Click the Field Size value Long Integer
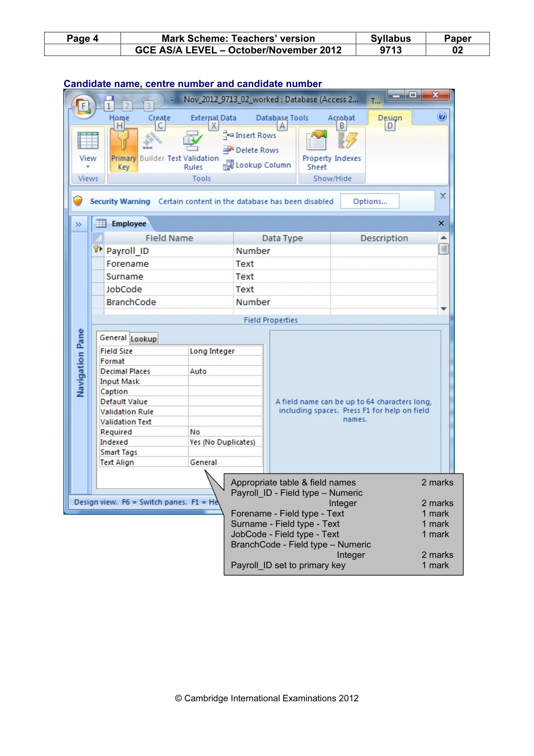The width and height of the screenshot is (534, 756). click(225, 351)
